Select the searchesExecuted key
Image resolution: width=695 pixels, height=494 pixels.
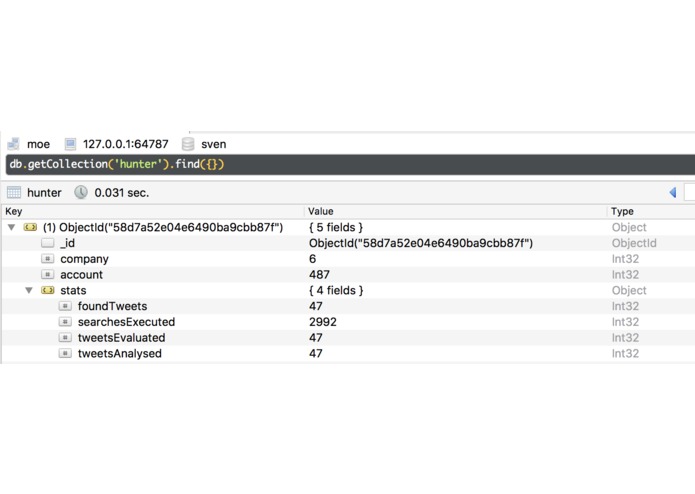(126, 322)
